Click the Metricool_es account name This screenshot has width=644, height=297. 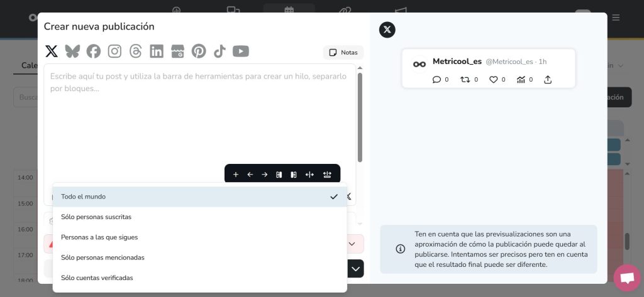(x=457, y=62)
